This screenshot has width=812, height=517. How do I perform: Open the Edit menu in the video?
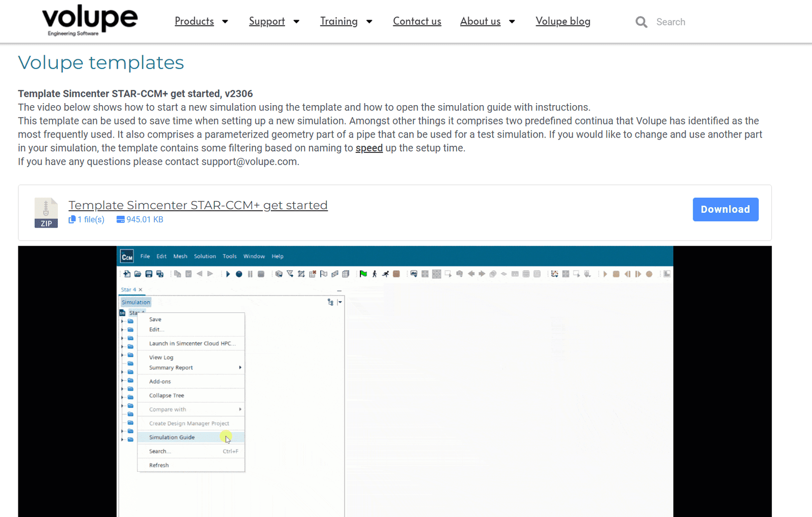point(161,256)
